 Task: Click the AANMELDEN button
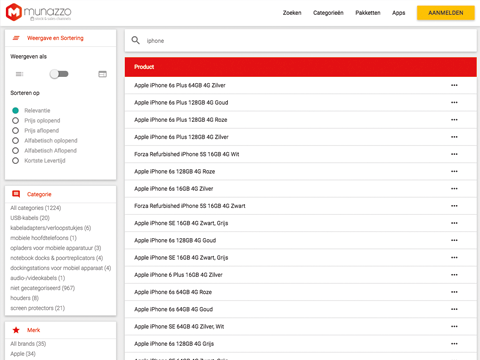tap(446, 13)
